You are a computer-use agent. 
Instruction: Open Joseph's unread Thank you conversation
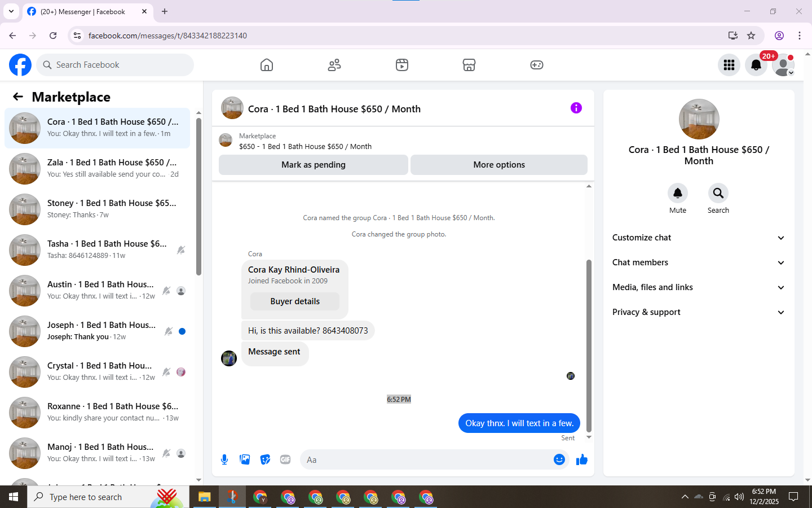(97, 331)
